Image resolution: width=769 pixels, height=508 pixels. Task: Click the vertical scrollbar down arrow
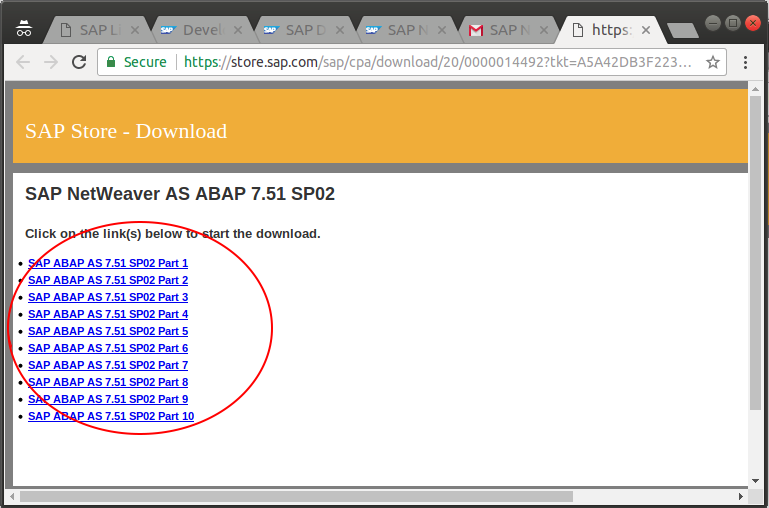755,481
